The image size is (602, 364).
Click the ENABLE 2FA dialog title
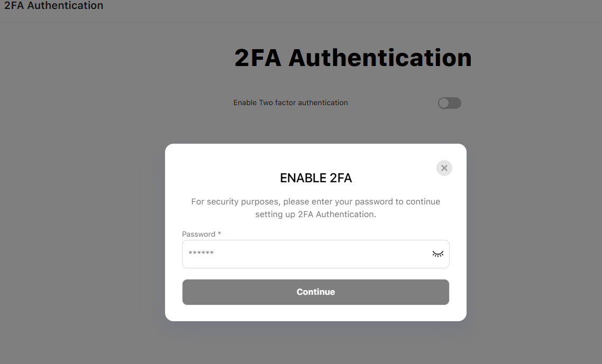(316, 178)
